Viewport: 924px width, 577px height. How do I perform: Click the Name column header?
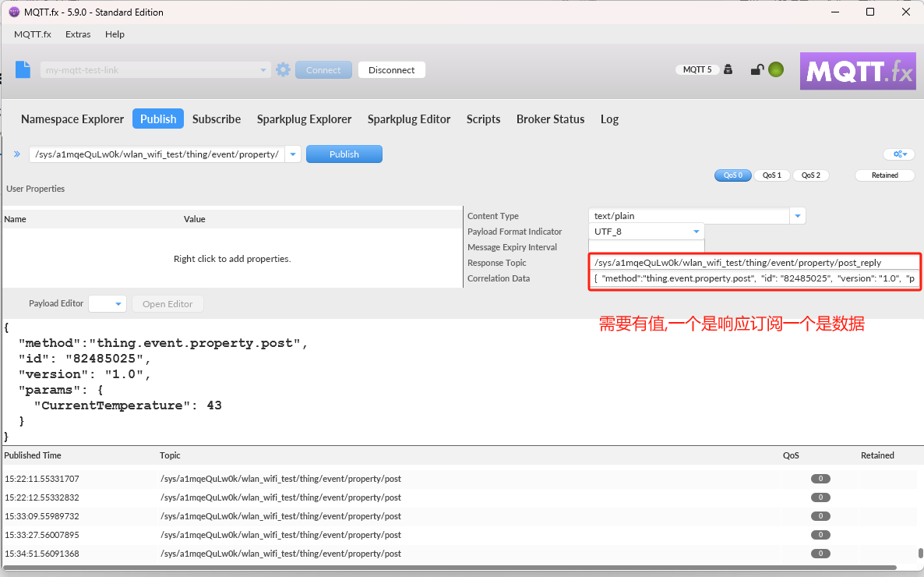click(16, 219)
